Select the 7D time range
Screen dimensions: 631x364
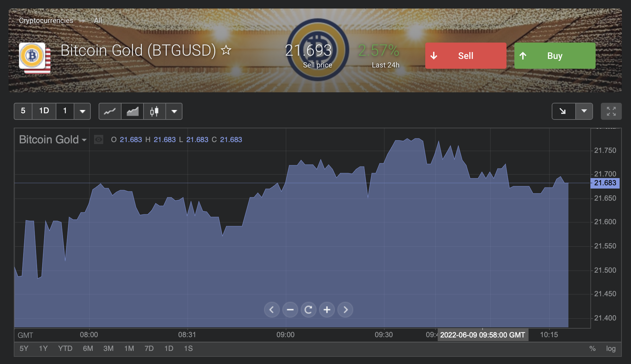click(x=149, y=349)
